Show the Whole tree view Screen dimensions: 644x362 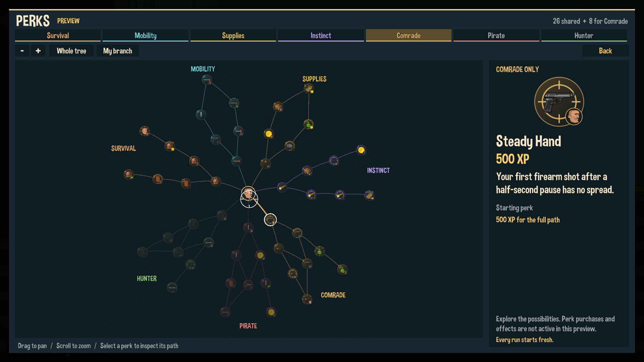coord(71,51)
